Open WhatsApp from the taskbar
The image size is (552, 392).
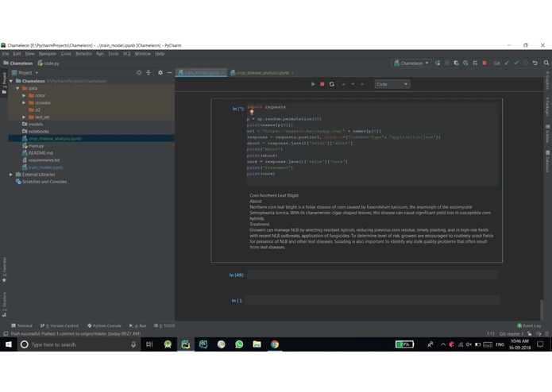point(239,344)
